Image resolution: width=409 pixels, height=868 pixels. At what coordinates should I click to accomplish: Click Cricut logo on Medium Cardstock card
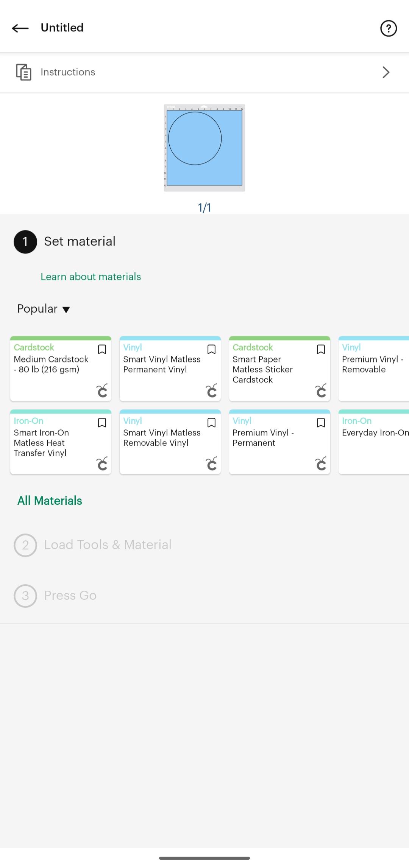click(x=102, y=390)
